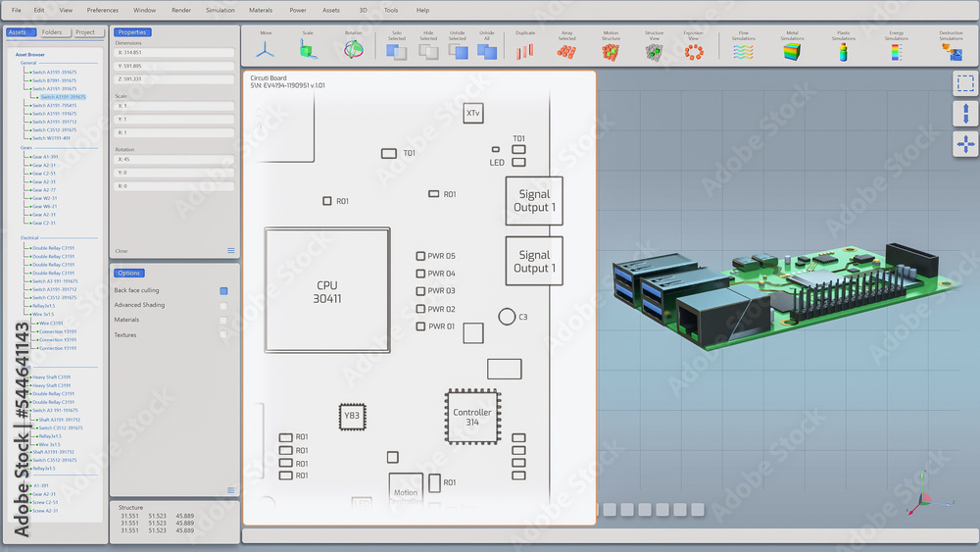
Task: Select Switch B7991-391675 in asset tree
Action: (x=54, y=80)
